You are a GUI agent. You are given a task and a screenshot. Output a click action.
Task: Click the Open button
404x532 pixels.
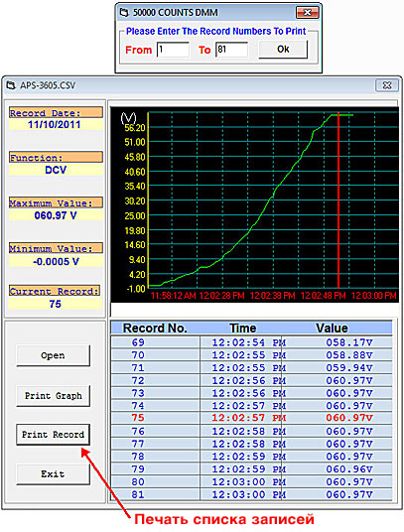(53, 355)
